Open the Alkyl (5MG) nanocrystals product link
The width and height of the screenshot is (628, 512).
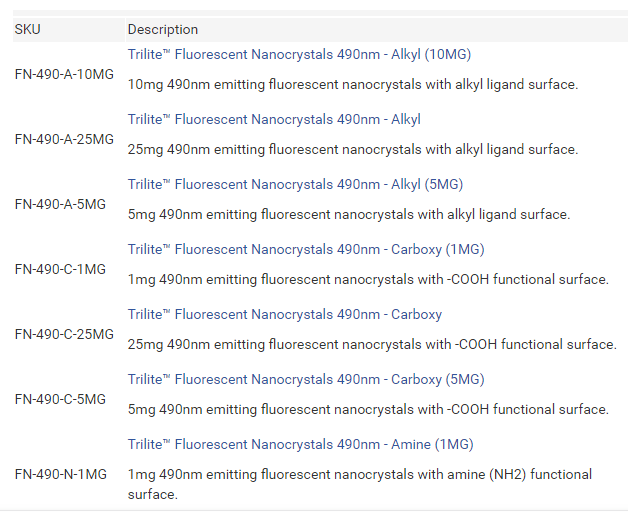(x=295, y=184)
